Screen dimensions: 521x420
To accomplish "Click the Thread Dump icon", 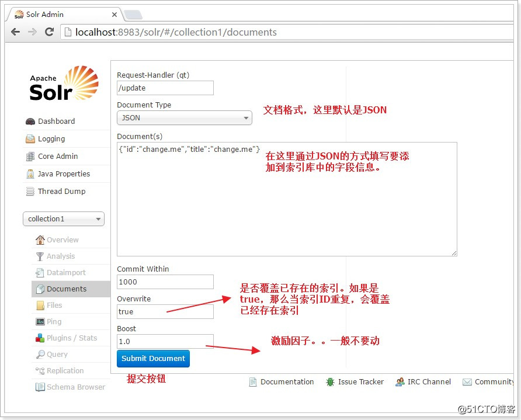I will (x=30, y=192).
